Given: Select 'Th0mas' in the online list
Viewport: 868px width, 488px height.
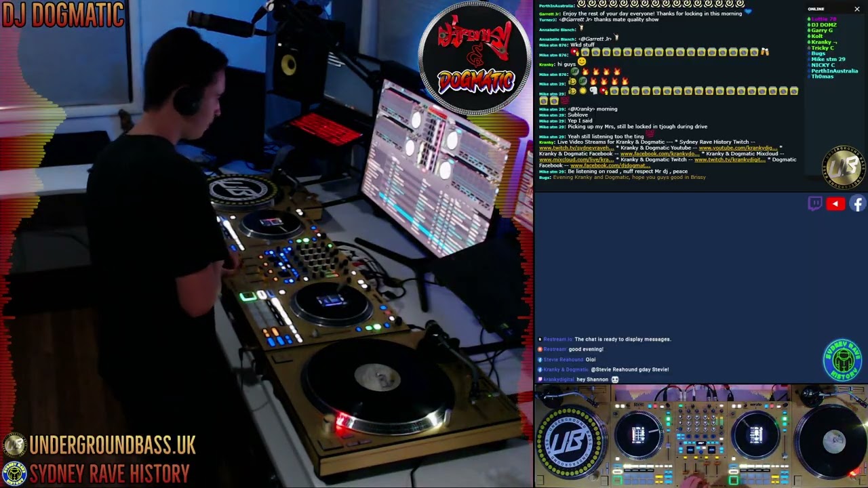Looking at the screenshot, I should click(x=822, y=77).
